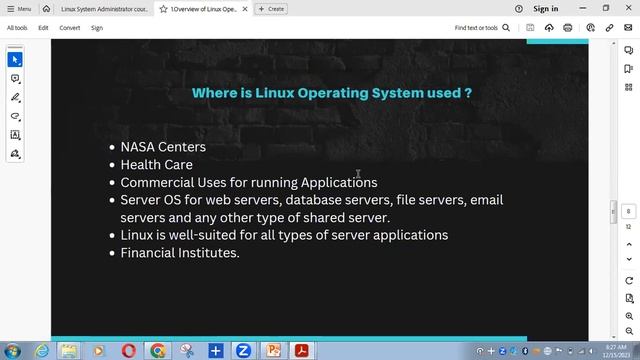Open the help question mark icon
This screenshot has height=360, width=640.
519,9
